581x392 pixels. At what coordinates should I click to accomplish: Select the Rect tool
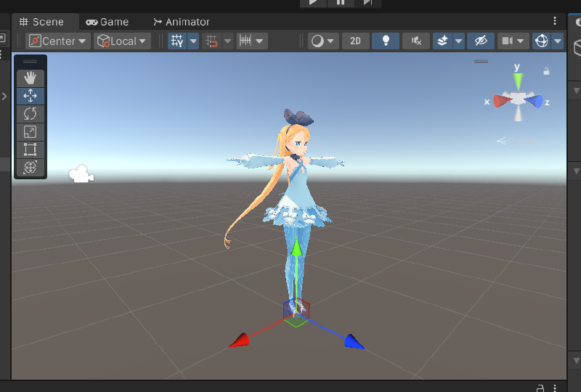pos(31,150)
